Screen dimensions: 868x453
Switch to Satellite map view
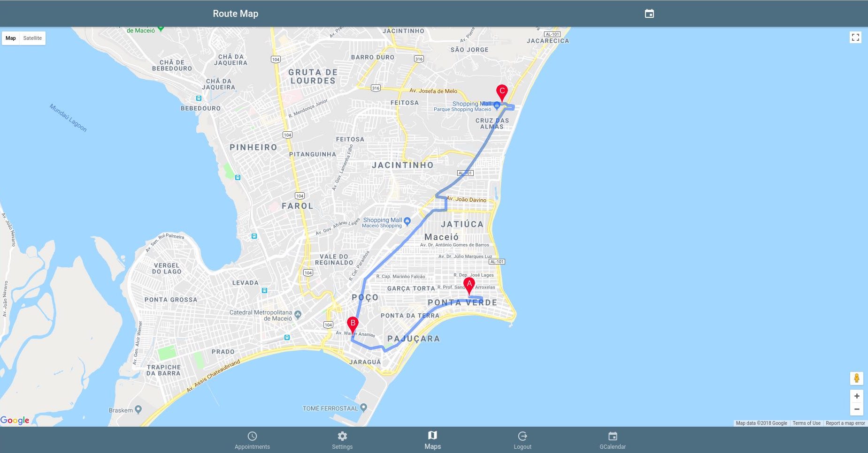(x=32, y=38)
